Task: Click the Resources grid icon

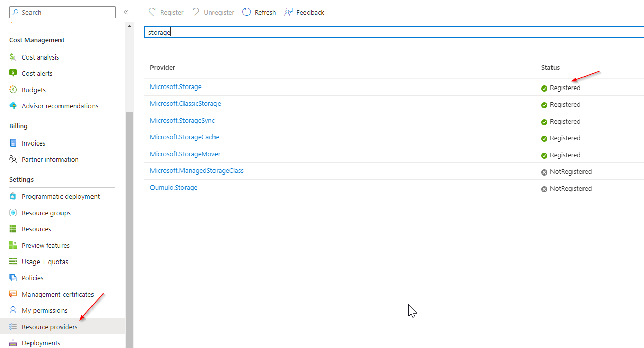Action: coord(13,229)
